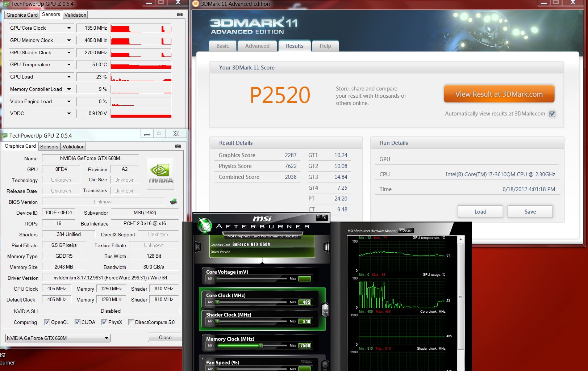Open the Afterburner info i button
Image resolution: width=588 pixels, height=371 pixels.
point(326,247)
